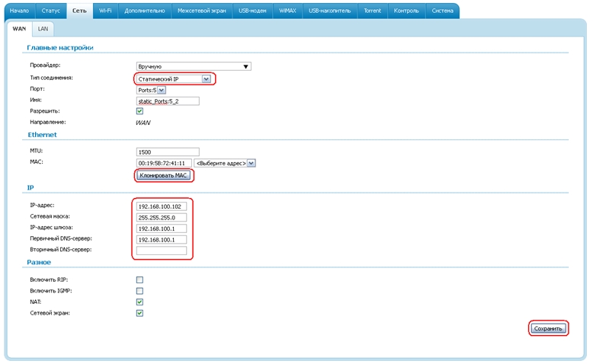
Task: Open the Wi-Fi menu tab
Action: click(x=105, y=11)
